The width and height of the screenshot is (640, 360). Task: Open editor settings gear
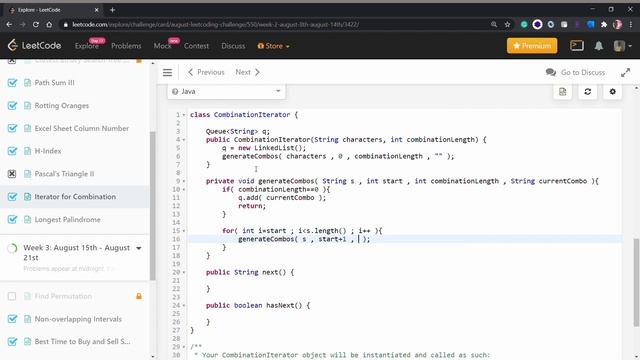coord(613,92)
